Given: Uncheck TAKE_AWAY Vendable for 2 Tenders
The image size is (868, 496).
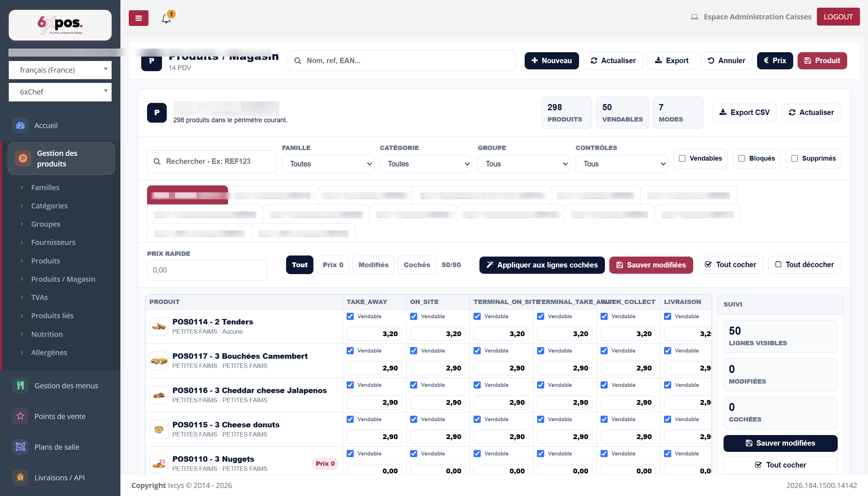Looking at the screenshot, I should pos(350,316).
